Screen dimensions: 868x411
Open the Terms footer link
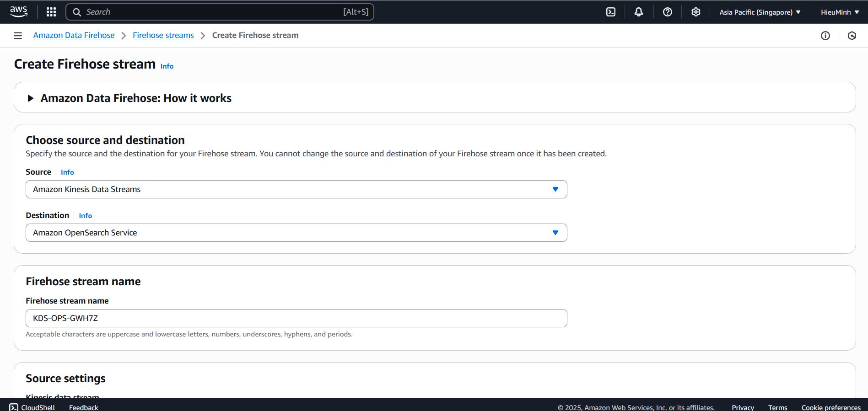coord(777,407)
